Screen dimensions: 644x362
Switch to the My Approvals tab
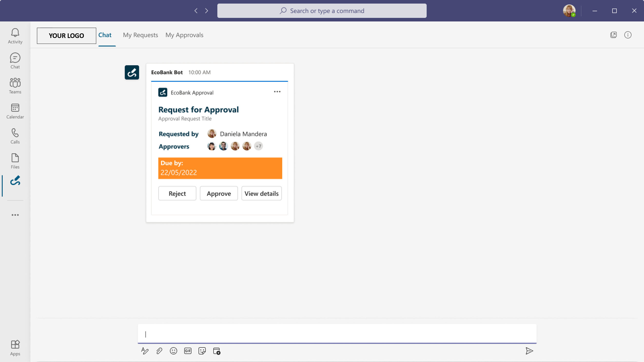tap(184, 35)
